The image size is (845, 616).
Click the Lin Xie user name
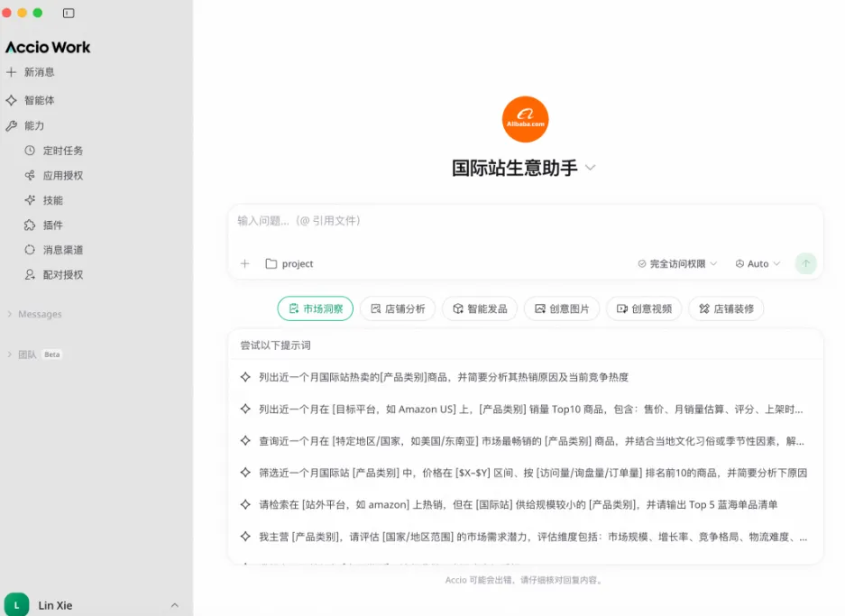55,605
